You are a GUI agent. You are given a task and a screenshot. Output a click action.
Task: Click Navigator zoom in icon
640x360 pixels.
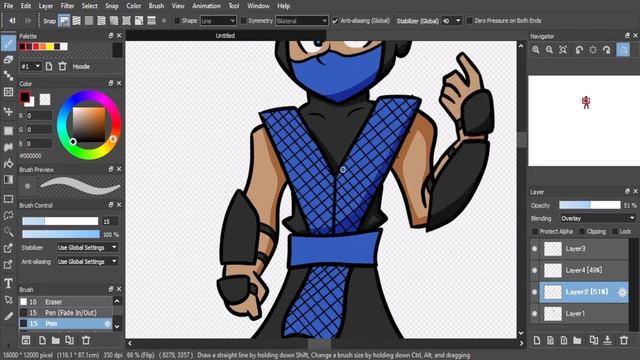(x=536, y=50)
